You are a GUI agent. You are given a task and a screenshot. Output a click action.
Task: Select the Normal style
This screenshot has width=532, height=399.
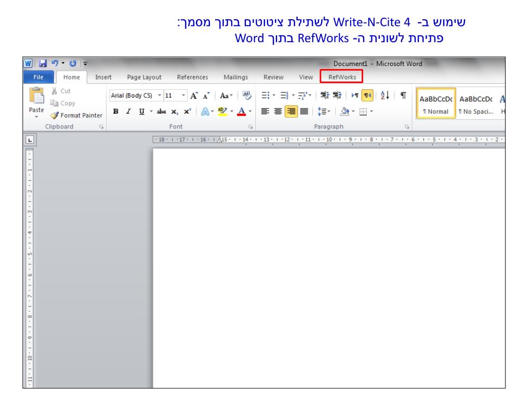436,103
